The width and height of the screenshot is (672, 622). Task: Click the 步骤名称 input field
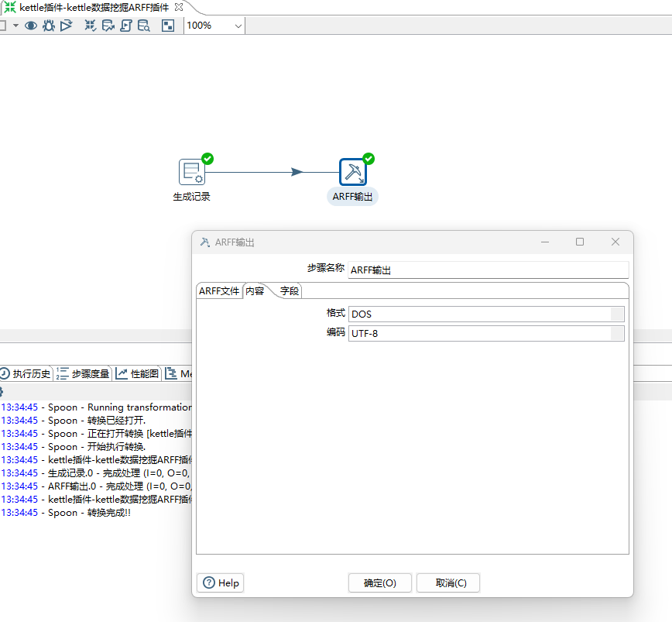pyautogui.click(x=488, y=270)
